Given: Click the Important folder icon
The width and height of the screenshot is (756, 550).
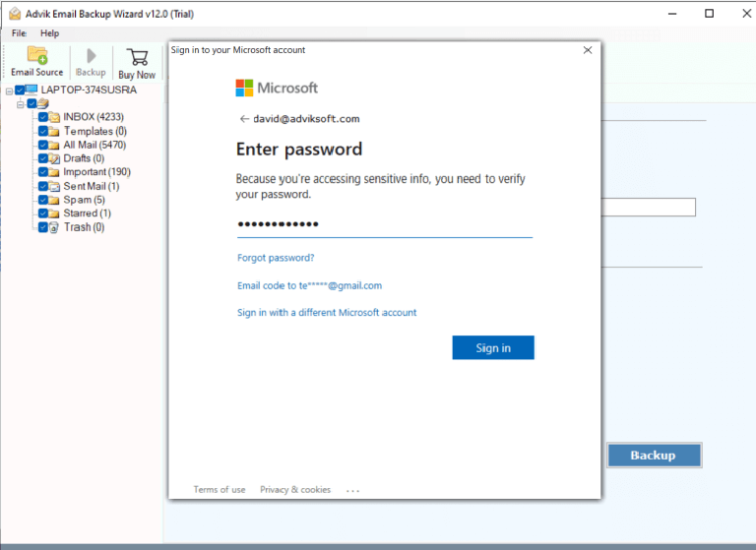Looking at the screenshot, I should (x=54, y=172).
